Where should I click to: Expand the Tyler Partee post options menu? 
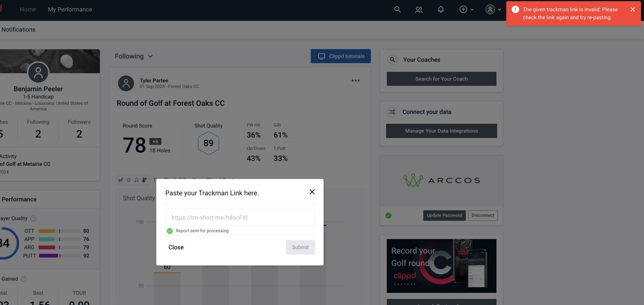click(x=355, y=80)
